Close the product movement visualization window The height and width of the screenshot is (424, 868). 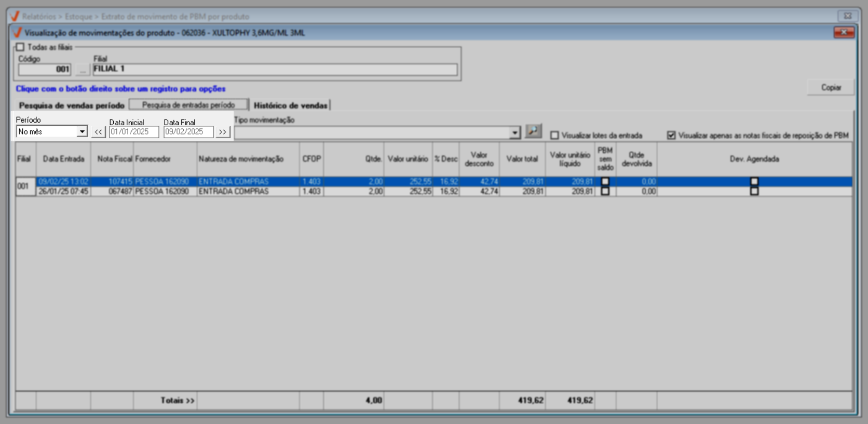(844, 33)
